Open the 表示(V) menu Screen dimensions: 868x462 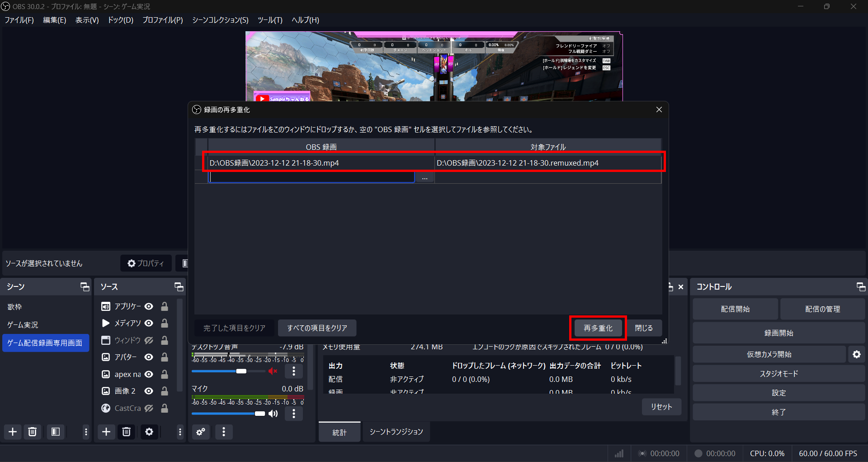(x=87, y=20)
